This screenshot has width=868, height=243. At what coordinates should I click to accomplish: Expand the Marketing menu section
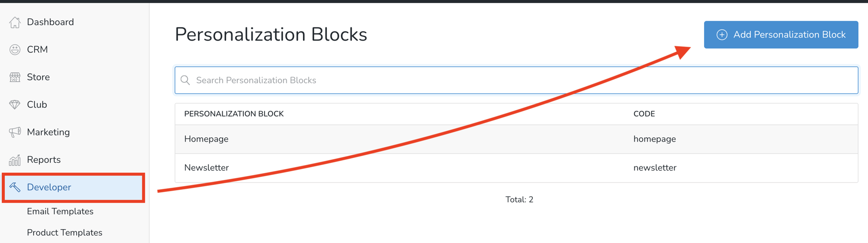[48, 132]
